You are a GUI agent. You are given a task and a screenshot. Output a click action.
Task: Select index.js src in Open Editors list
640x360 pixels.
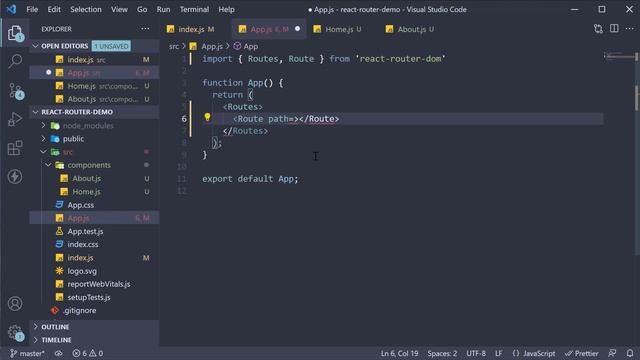(x=94, y=60)
